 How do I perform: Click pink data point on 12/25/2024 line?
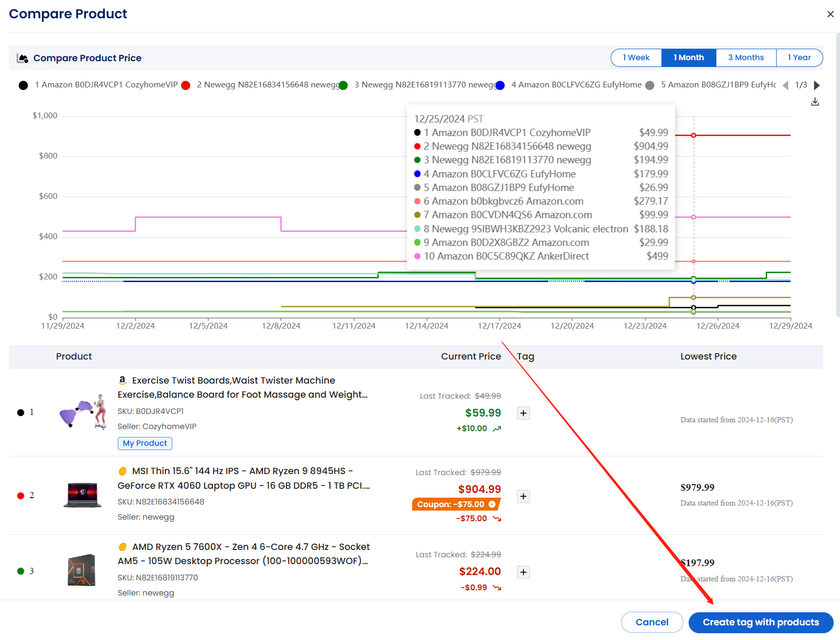click(x=693, y=217)
